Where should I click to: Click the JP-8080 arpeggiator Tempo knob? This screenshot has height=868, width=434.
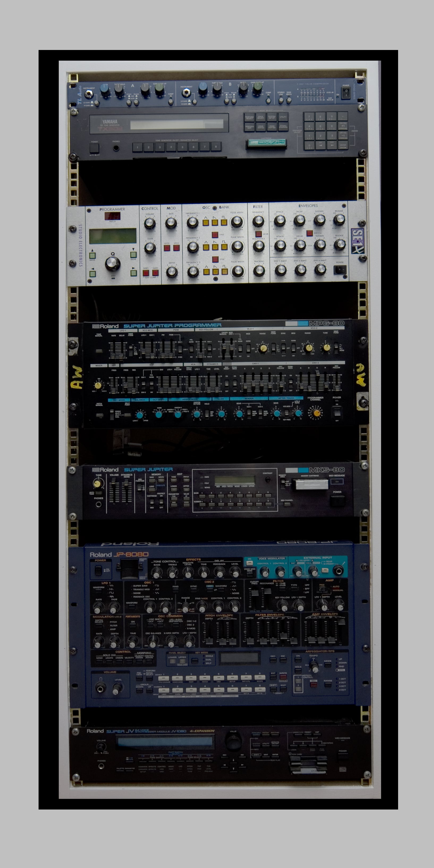(x=314, y=666)
